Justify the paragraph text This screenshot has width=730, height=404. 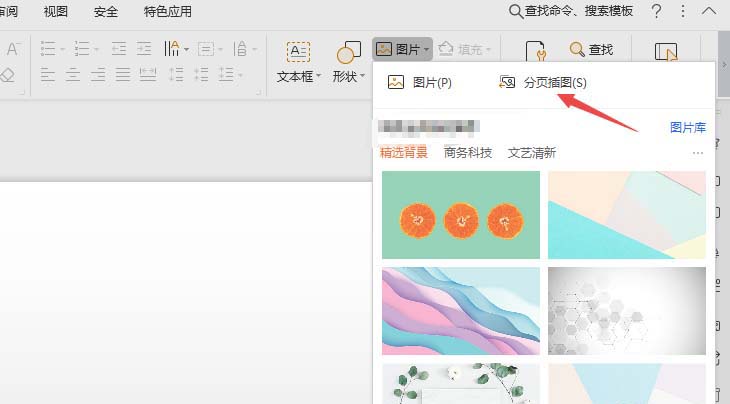[123, 74]
